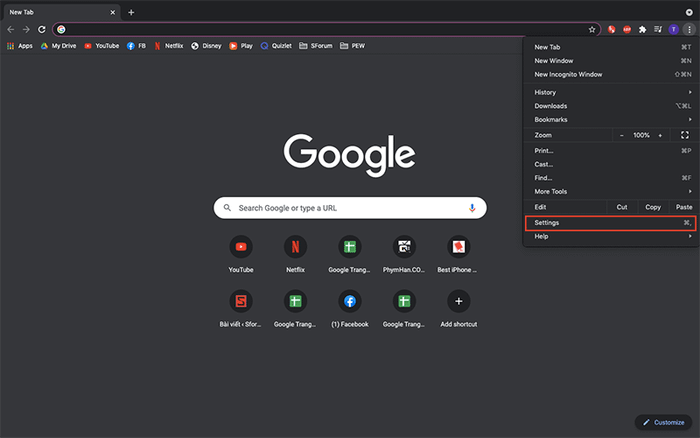Open the purple profile avatar
Viewport: 700px width, 438px height.
pyautogui.click(x=674, y=29)
